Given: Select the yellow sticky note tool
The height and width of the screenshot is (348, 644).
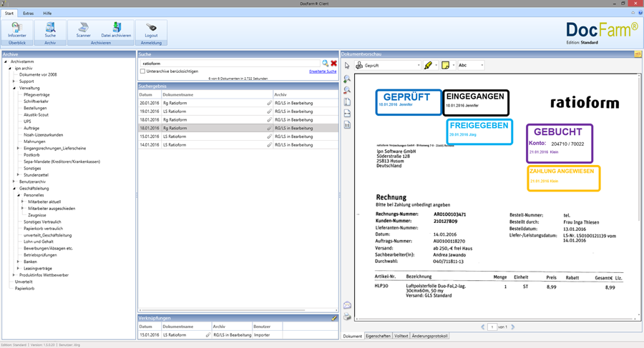Looking at the screenshot, I should (445, 65).
